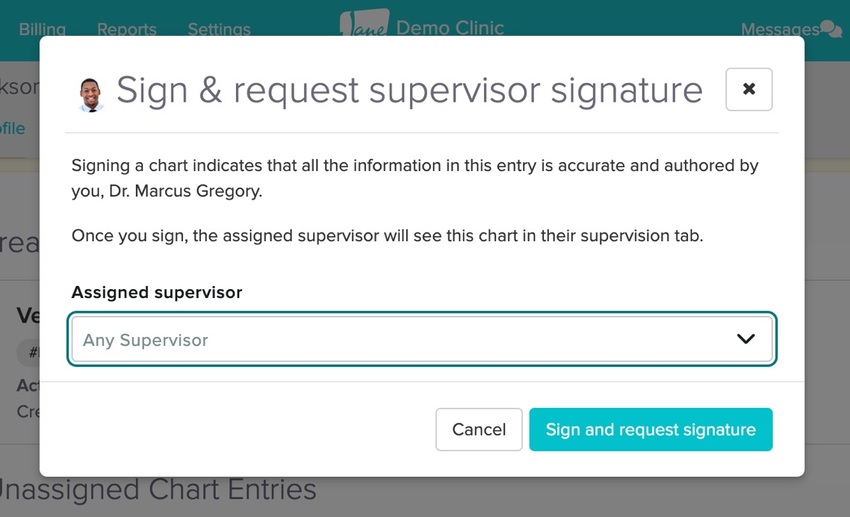Click the partially hidden Profile link
This screenshot has height=517, width=850.
[x=13, y=128]
